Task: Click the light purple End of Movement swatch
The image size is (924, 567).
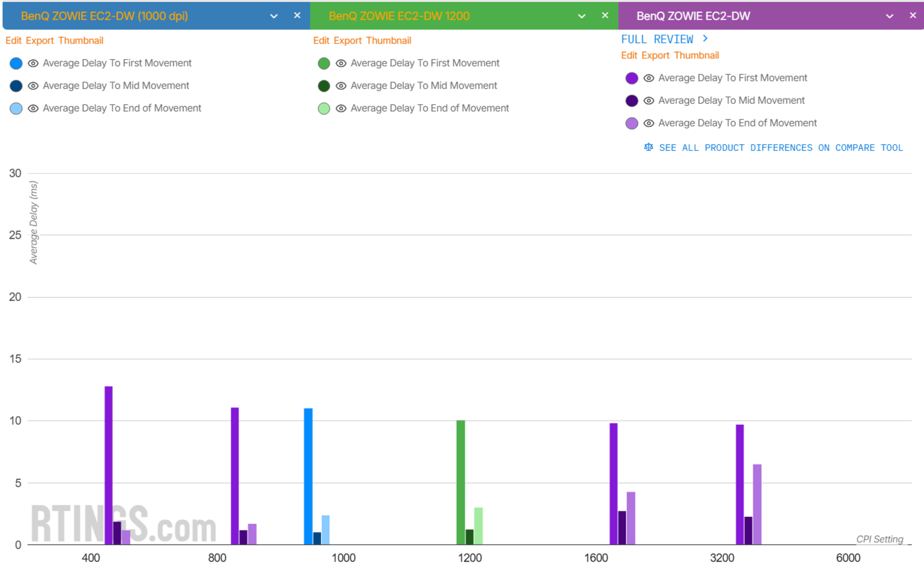Action: (632, 123)
